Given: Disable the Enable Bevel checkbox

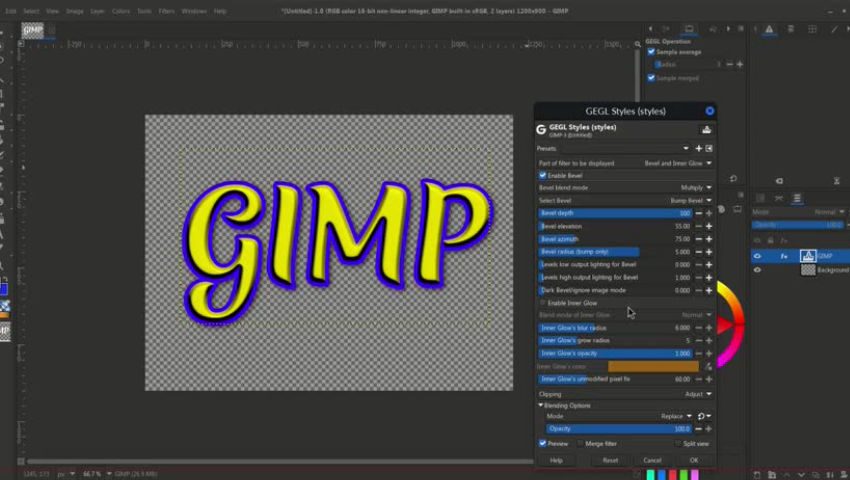Looking at the screenshot, I should [543, 175].
